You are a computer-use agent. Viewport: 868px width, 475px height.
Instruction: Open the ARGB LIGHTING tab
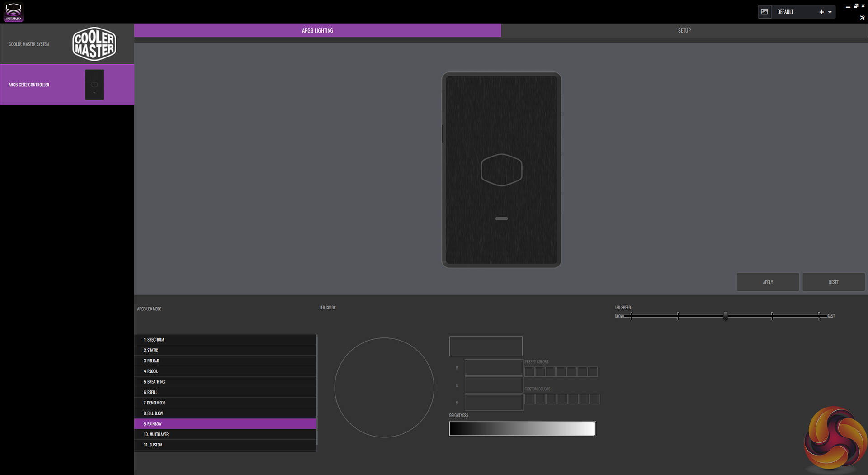click(x=317, y=30)
